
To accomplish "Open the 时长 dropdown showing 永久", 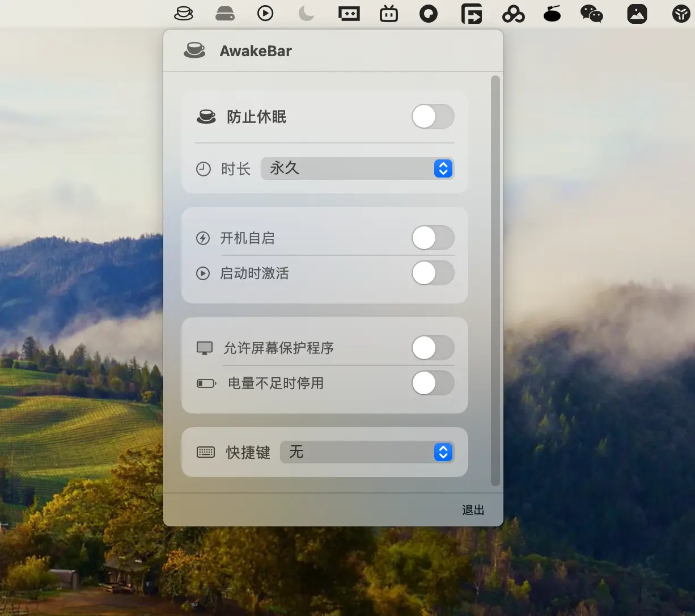I will tap(357, 168).
